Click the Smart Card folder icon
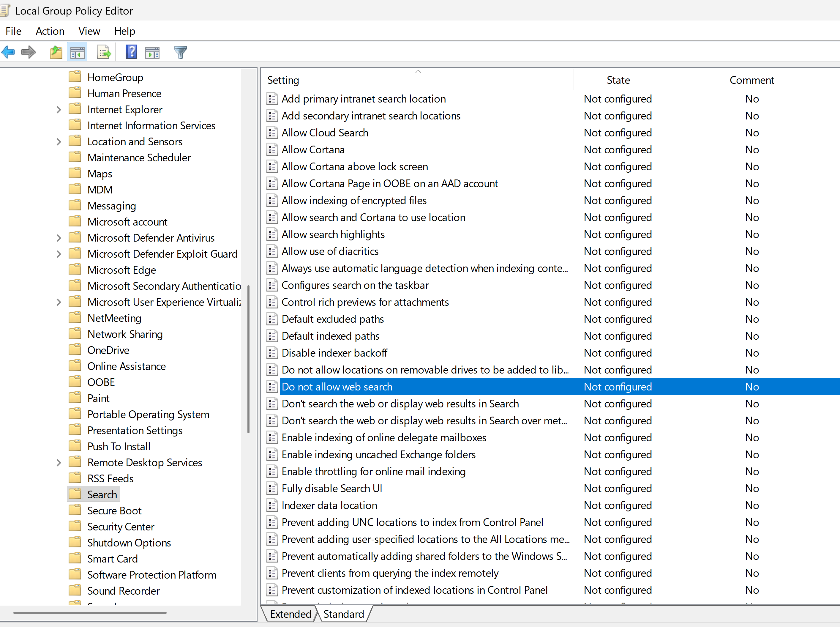Viewport: 840px width, 627px height. (x=75, y=558)
